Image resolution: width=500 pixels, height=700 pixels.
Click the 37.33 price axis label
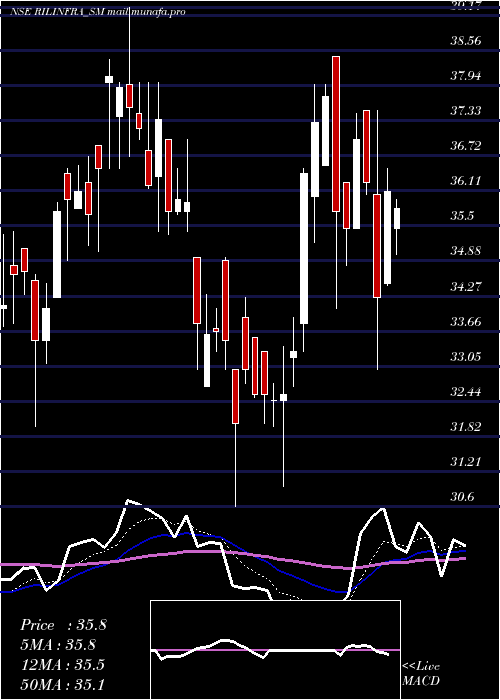(x=466, y=110)
